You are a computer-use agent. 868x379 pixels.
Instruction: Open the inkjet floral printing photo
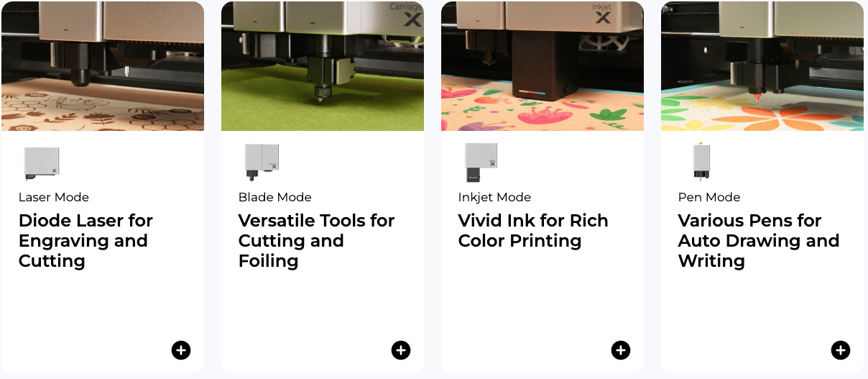[x=542, y=66]
